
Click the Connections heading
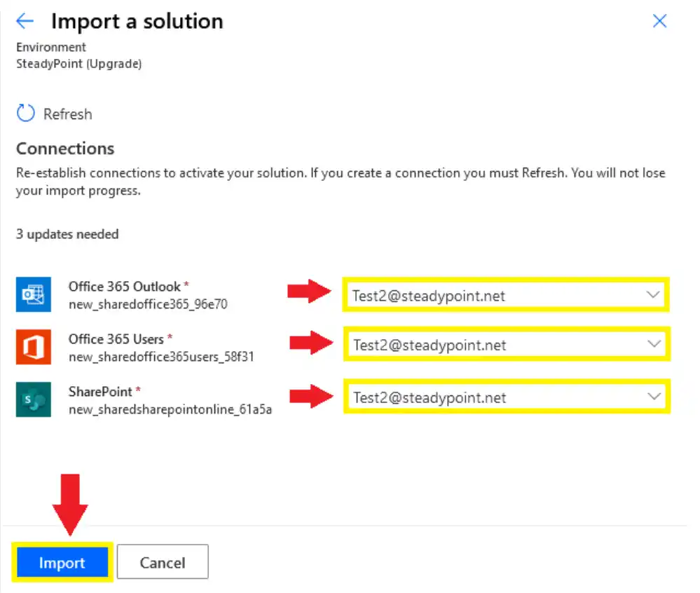coord(65,149)
